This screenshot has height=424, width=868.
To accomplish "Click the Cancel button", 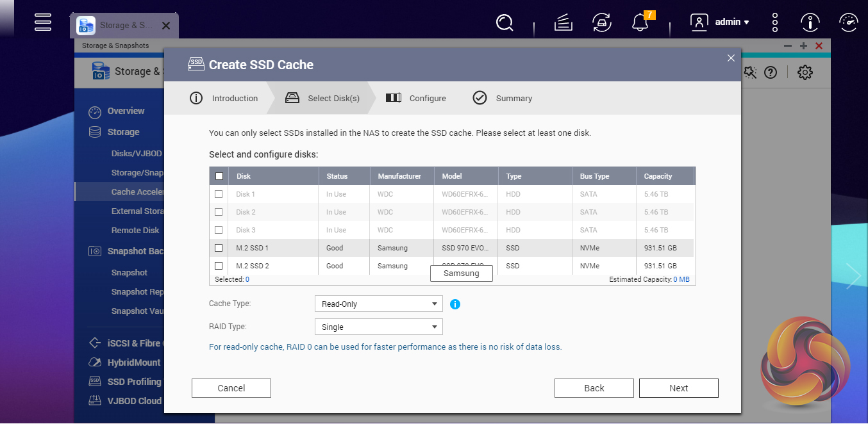I will pyautogui.click(x=231, y=388).
